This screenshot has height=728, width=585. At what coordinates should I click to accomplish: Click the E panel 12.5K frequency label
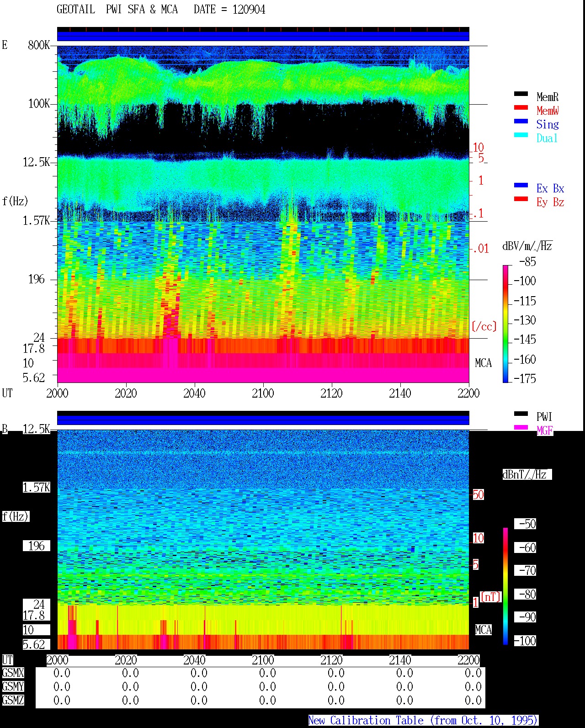coord(36,162)
